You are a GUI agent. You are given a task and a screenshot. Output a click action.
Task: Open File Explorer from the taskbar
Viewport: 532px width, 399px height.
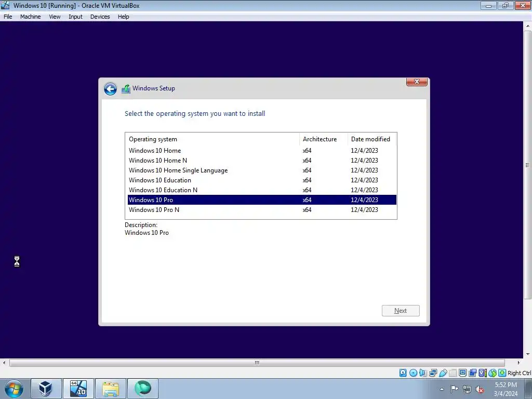coord(111,389)
